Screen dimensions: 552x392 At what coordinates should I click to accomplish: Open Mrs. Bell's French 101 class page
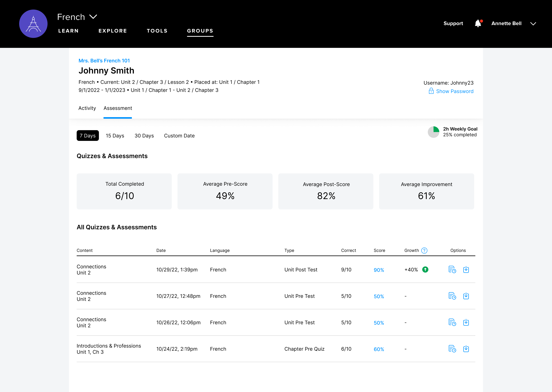pos(104,61)
